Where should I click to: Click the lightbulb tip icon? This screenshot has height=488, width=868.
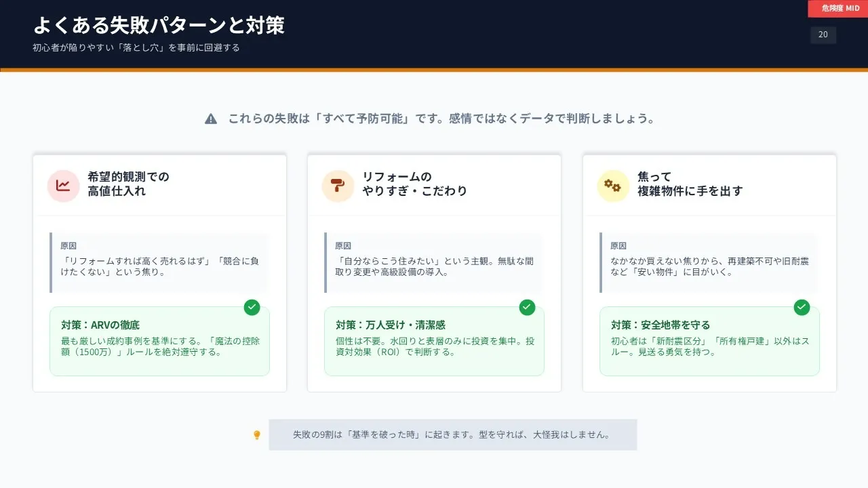pos(257,435)
